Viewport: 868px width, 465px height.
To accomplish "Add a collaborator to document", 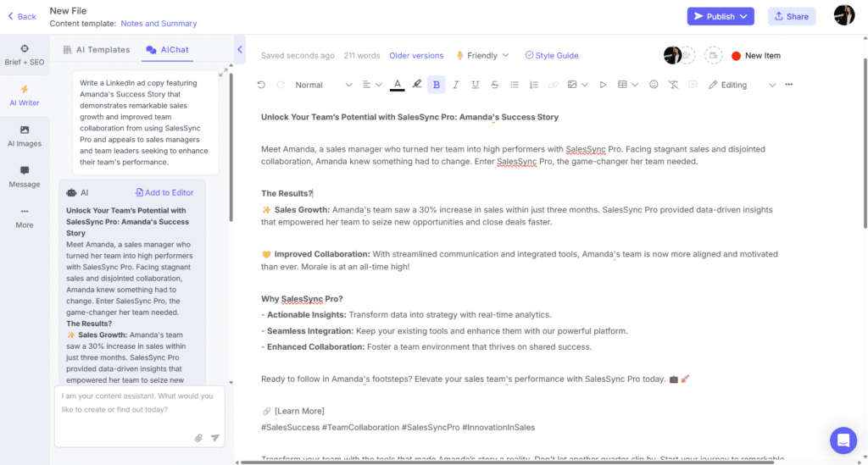I will [x=687, y=55].
